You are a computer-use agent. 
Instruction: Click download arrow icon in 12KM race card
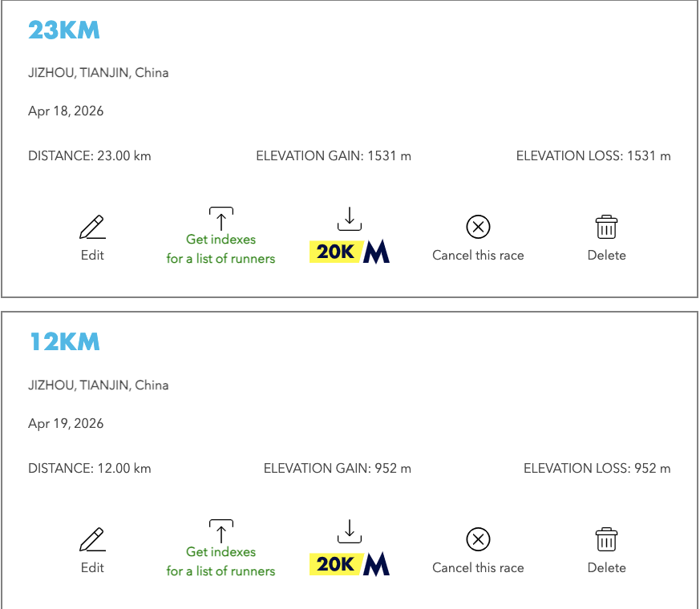(x=349, y=530)
